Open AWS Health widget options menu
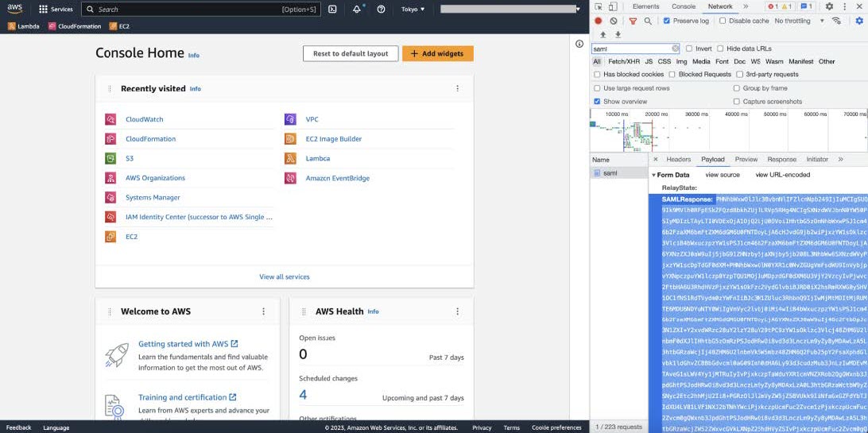Screen dimensions: 868x433 457,311
